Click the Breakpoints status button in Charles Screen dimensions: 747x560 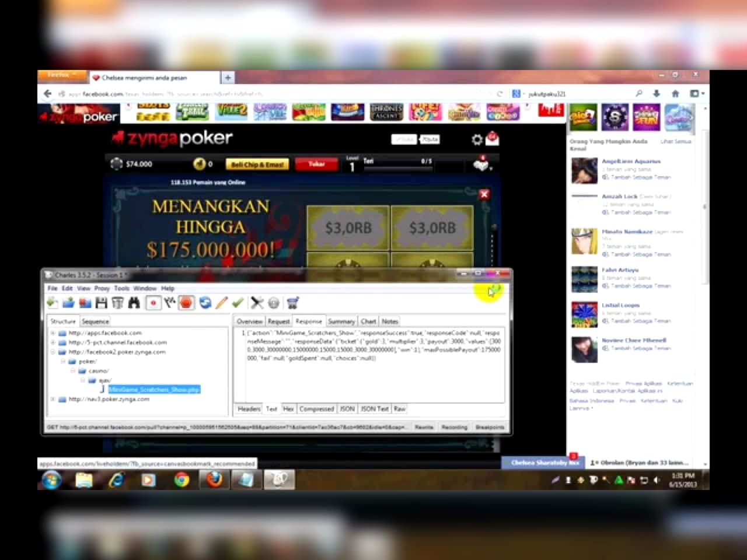coord(490,427)
